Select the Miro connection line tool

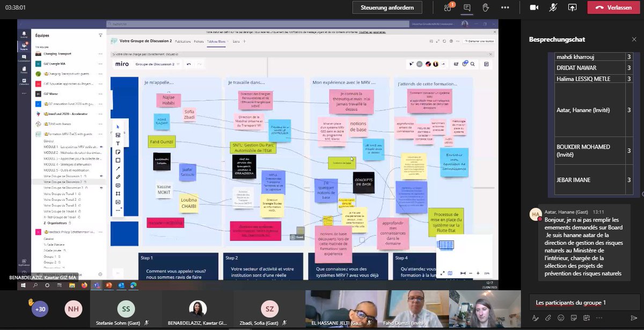pyautogui.click(x=118, y=168)
